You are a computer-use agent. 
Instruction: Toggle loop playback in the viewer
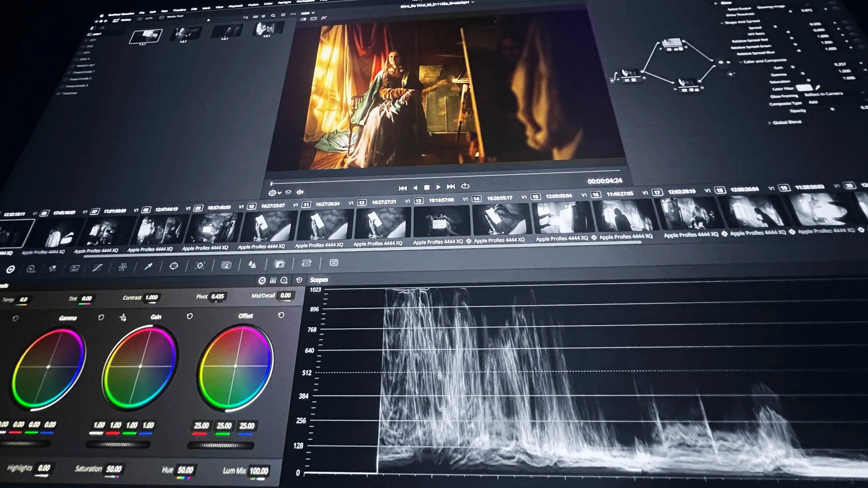pyautogui.click(x=465, y=186)
